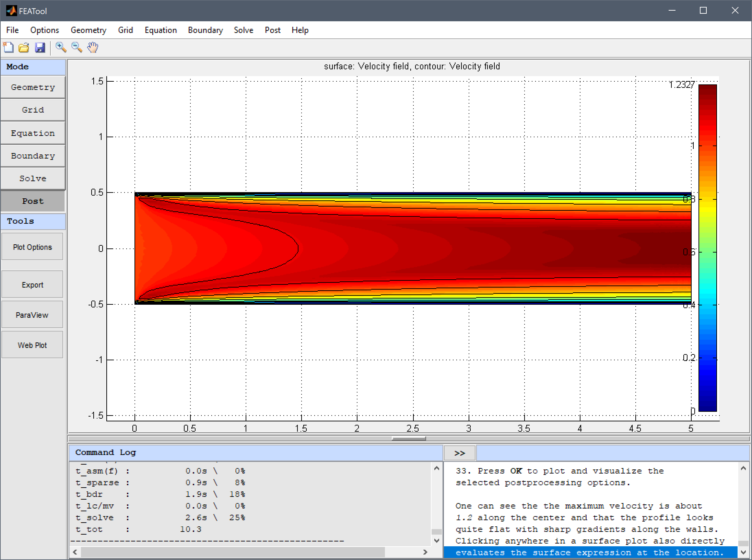Activate the Pan hand tool
The width and height of the screenshot is (752, 560).
point(93,47)
